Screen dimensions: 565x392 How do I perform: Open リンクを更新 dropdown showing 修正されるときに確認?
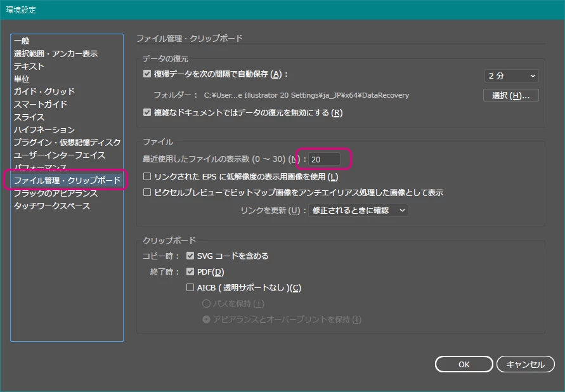(x=358, y=210)
